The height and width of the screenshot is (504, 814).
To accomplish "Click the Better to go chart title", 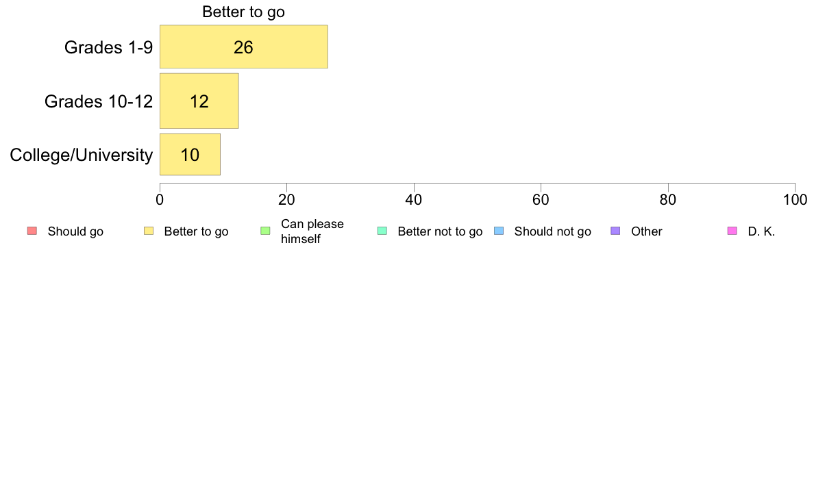I will [x=243, y=12].
